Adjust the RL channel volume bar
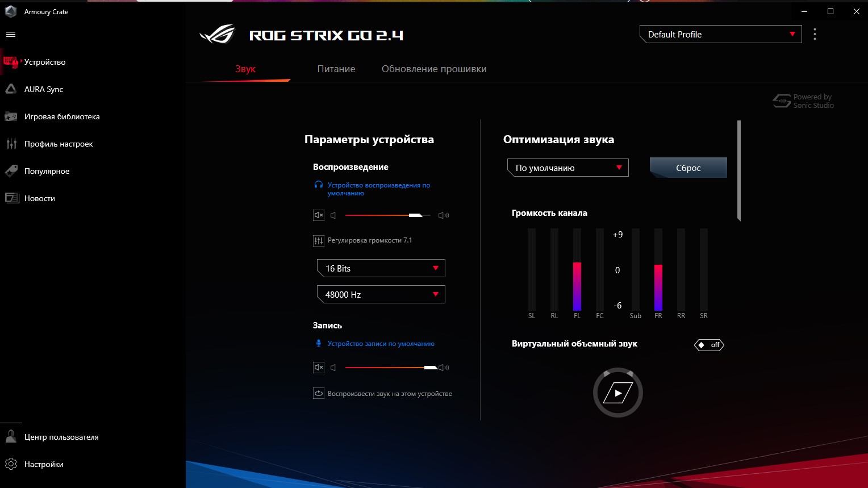 click(x=554, y=269)
